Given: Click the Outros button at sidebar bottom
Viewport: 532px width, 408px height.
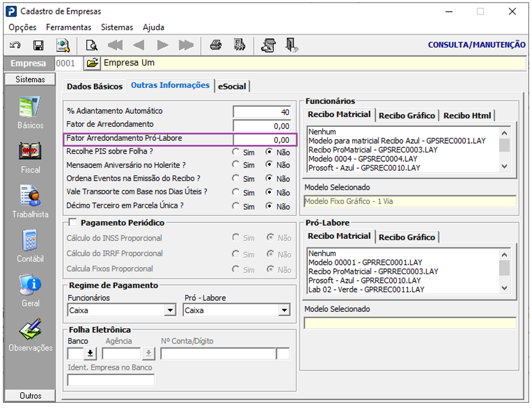Looking at the screenshot, I should (x=30, y=396).
